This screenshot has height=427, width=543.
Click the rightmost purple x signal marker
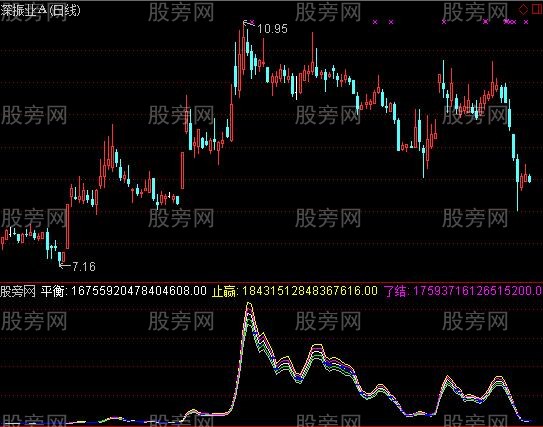tap(526, 22)
